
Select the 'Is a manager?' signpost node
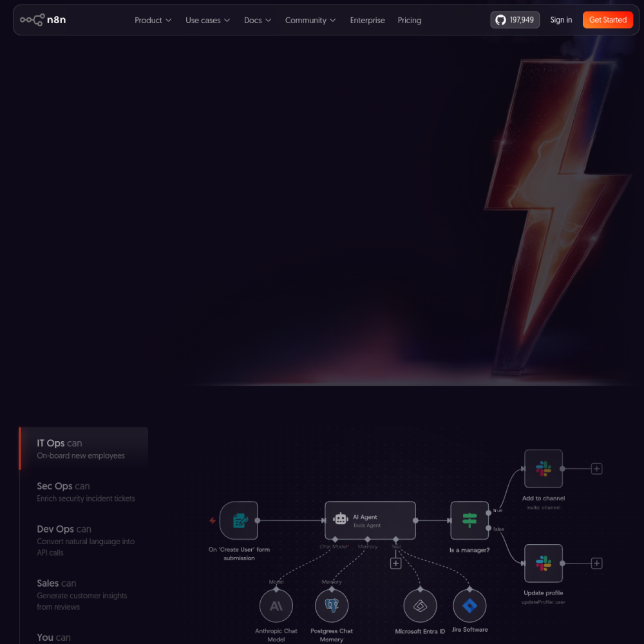(469, 520)
